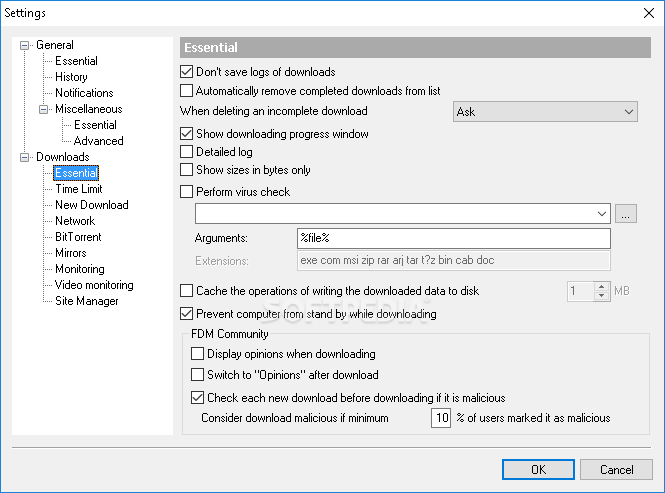Enable Perform virus check
The height and width of the screenshot is (493, 665).
point(186,192)
